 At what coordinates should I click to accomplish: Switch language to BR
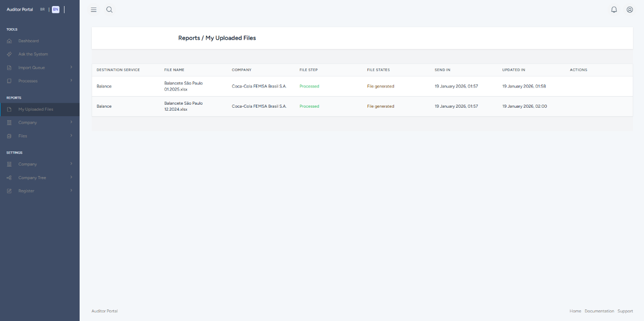42,10
